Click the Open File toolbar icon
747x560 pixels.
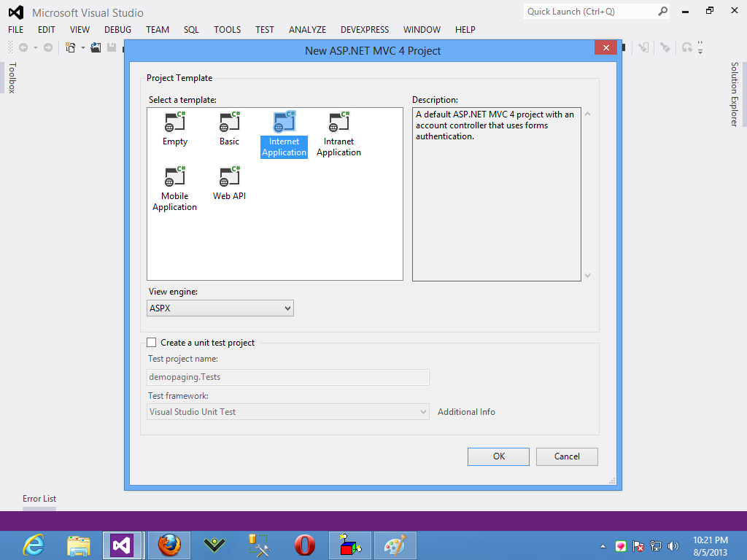tap(96, 47)
